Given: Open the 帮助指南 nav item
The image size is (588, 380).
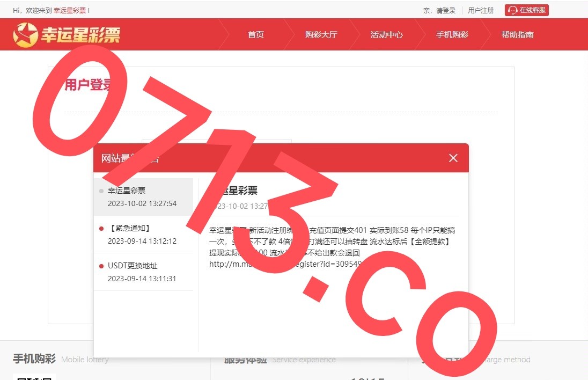Looking at the screenshot, I should 517,35.
